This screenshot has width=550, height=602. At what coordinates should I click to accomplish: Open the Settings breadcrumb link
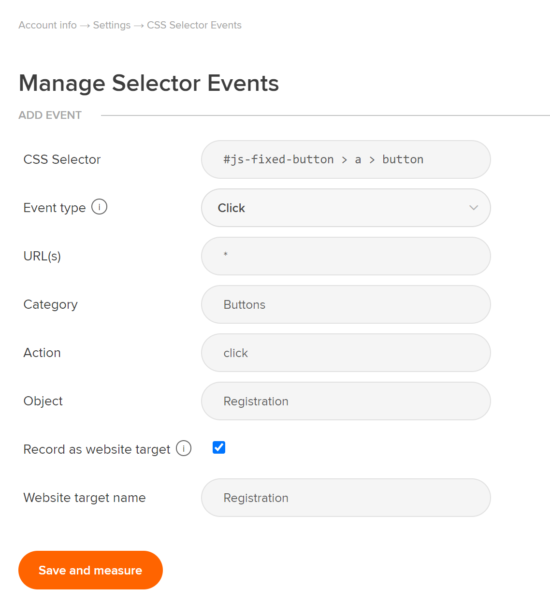tap(112, 25)
